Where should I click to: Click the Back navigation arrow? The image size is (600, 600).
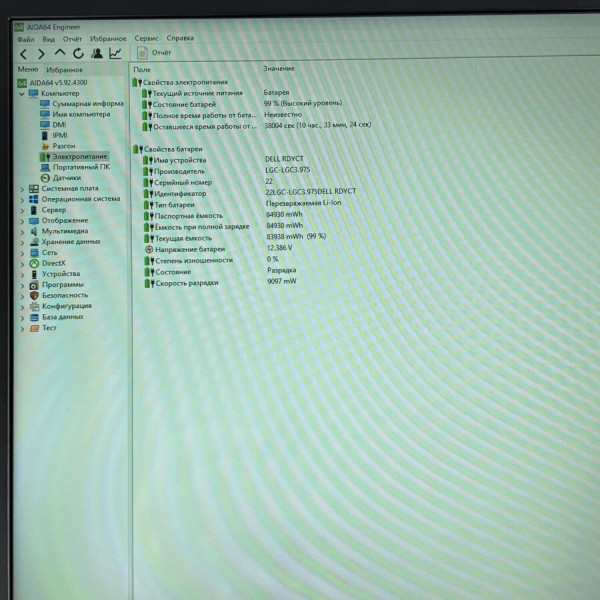(23, 54)
